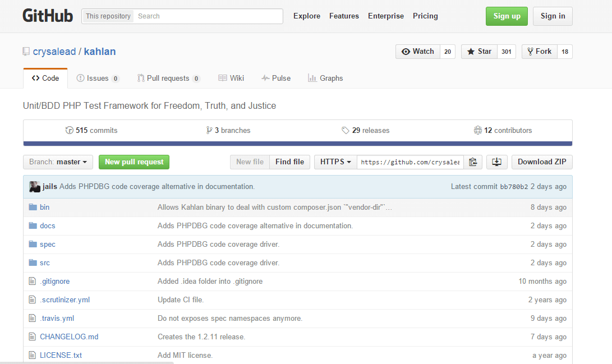612x364 pixels.
Task: Switch to the Issues tab
Action: 98,78
